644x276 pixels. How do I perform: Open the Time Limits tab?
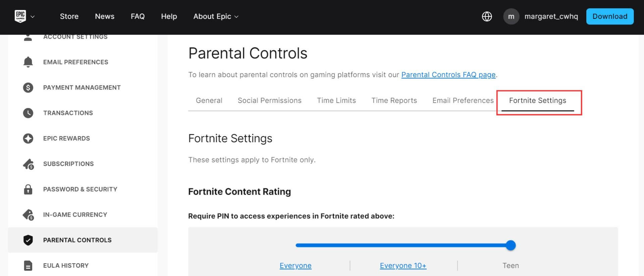(x=336, y=101)
